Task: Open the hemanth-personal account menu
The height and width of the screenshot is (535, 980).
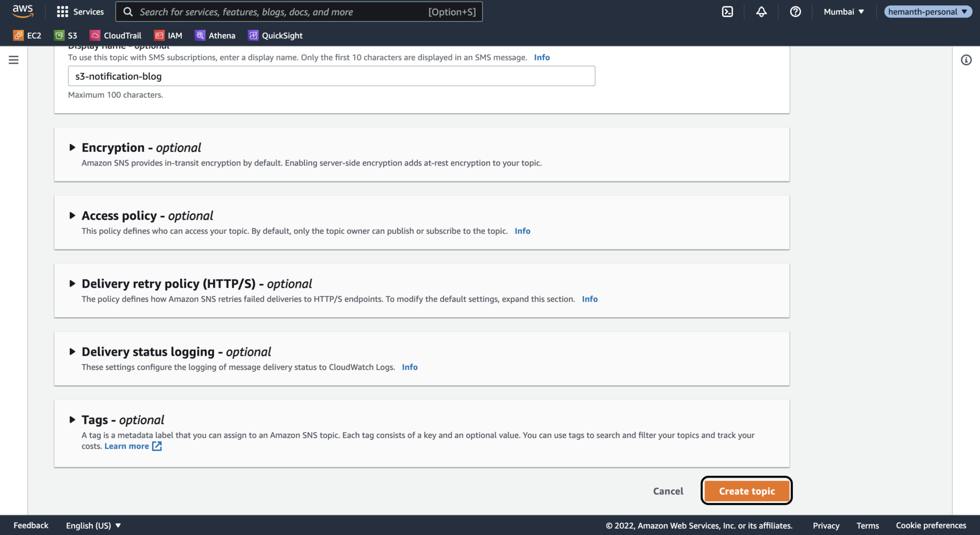Action: 927,11
